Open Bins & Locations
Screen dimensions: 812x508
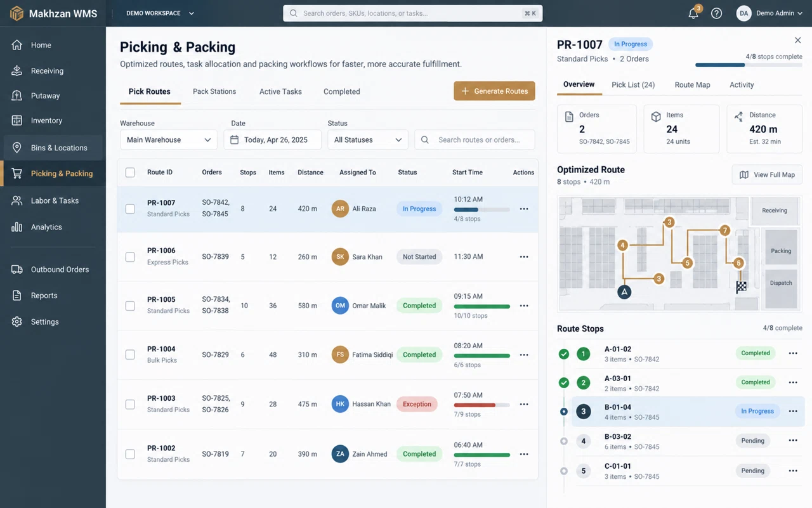[53, 148]
